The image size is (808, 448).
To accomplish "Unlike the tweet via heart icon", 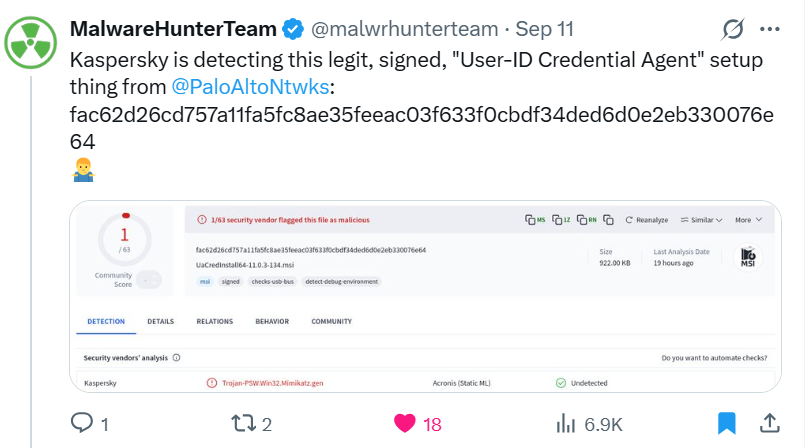I will [x=405, y=423].
